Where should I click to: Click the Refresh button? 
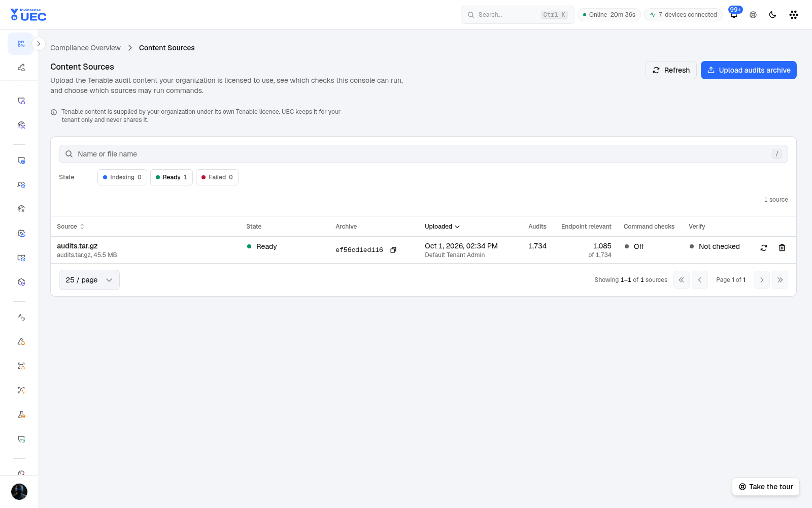[x=671, y=70]
